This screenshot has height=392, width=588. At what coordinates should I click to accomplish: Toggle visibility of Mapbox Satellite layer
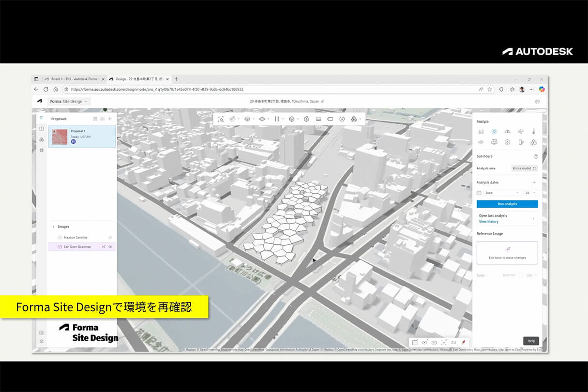click(x=110, y=238)
